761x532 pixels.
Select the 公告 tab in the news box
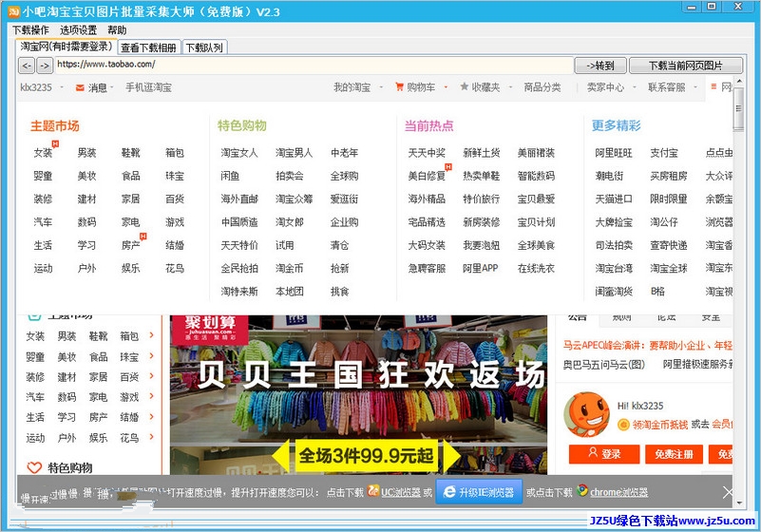point(577,317)
